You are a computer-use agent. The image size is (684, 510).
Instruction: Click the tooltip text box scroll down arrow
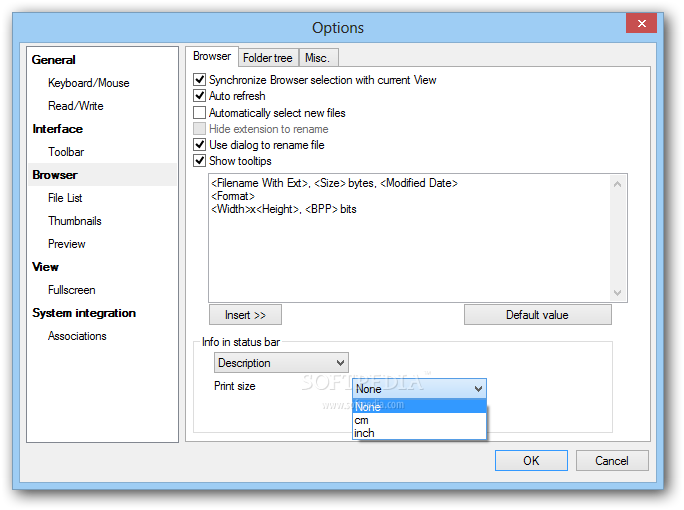617,292
